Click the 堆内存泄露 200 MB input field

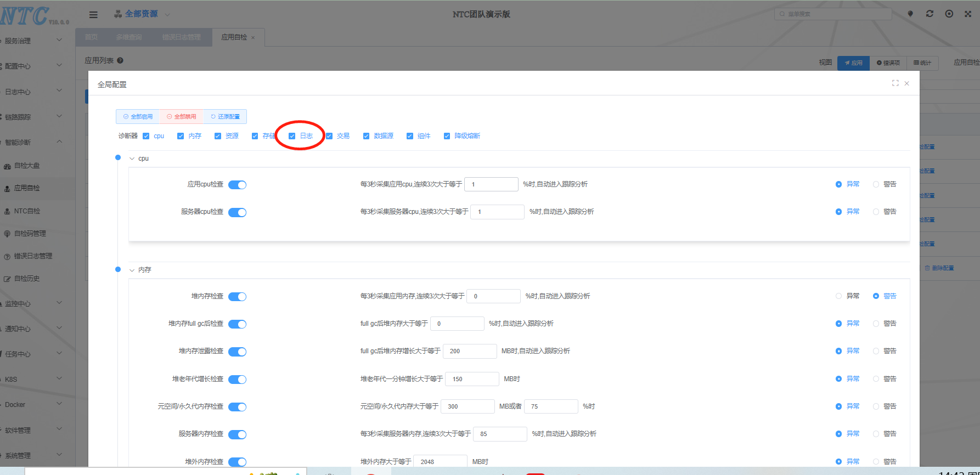point(470,351)
